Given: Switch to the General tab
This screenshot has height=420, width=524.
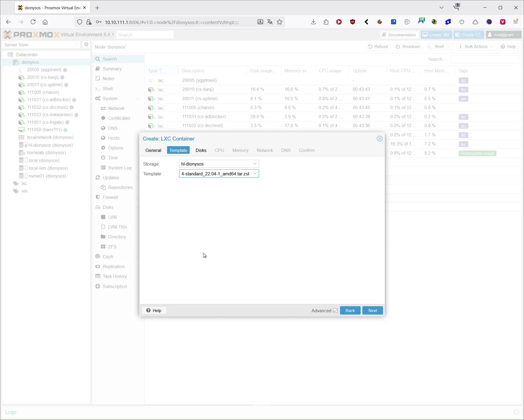Looking at the screenshot, I should 153,150.
